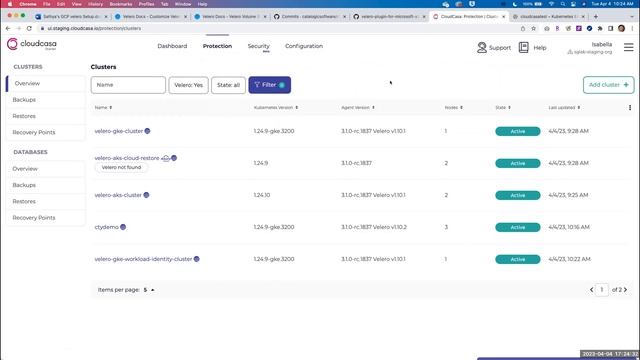Select Databases Backups in sidebar
Image resolution: width=640 pixels, height=360 pixels.
coord(46,185)
